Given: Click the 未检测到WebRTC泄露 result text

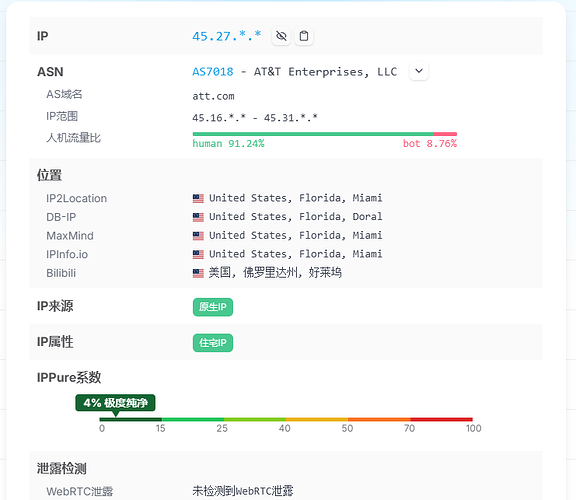Looking at the screenshot, I should coord(243,491).
